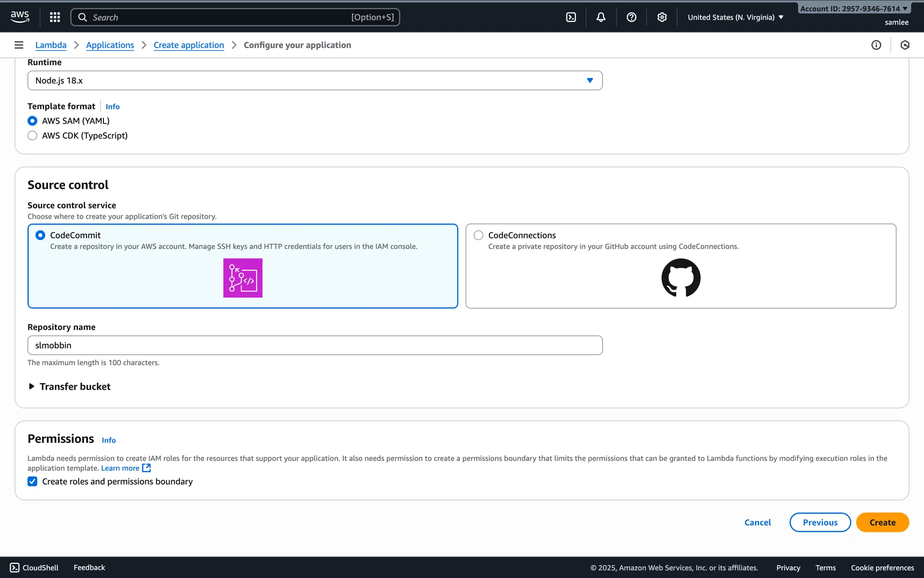Viewport: 924px width, 578px height.
Task: Click the AWS logo home icon
Action: click(20, 16)
